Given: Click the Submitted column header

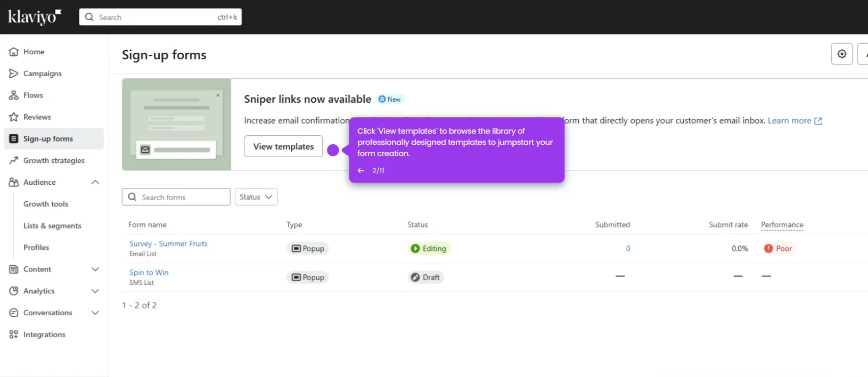Looking at the screenshot, I should pos(612,225).
